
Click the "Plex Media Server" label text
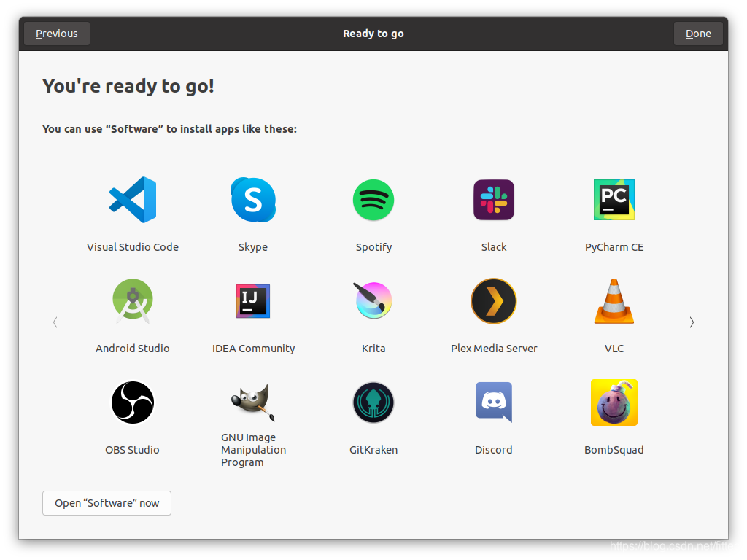click(x=494, y=349)
